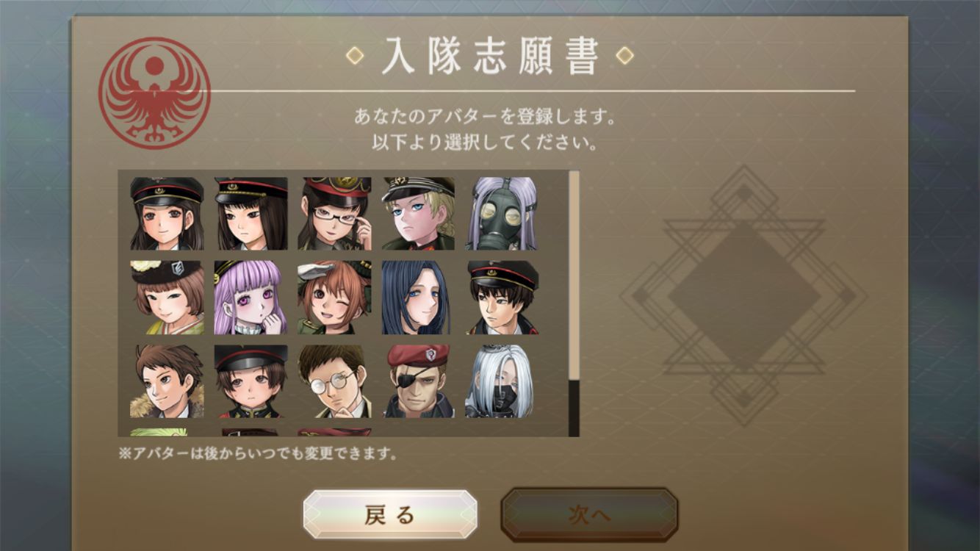Choose the winking brown-haired girl avatar
Viewport: 980px width, 551px height.
(x=334, y=298)
